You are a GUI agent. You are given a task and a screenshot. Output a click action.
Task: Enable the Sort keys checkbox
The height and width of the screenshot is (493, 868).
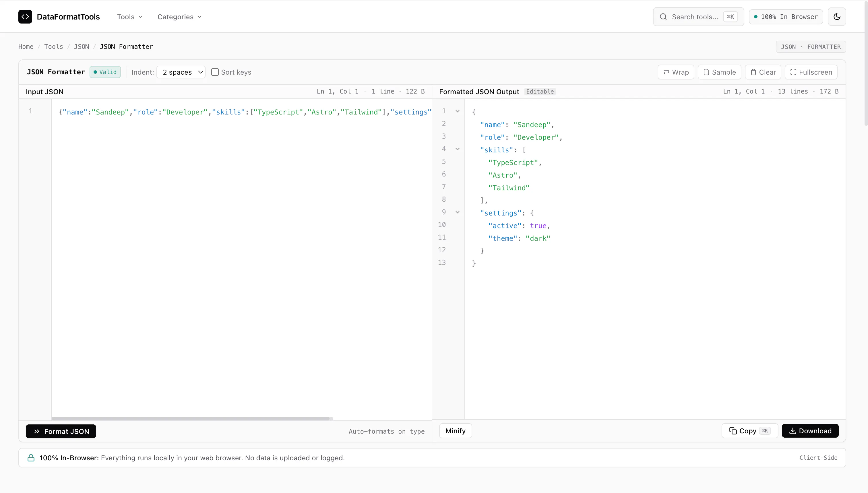215,72
